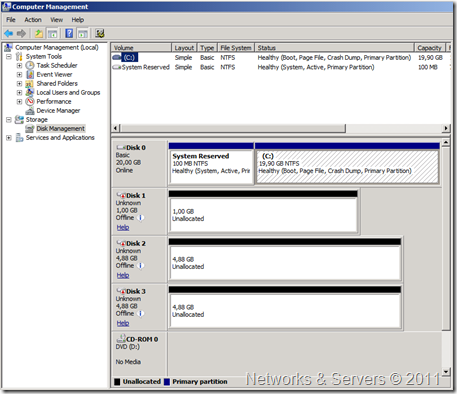Click the volume list horizontal scrollbar thumb
This screenshot has height=394, width=457.
click(x=233, y=128)
